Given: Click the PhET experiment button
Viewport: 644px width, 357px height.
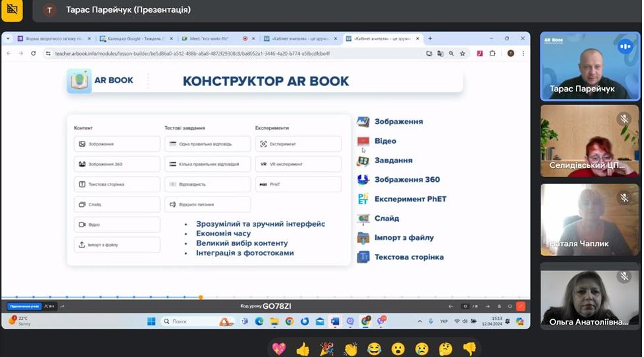Looking at the screenshot, I should pyautogui.click(x=299, y=184).
